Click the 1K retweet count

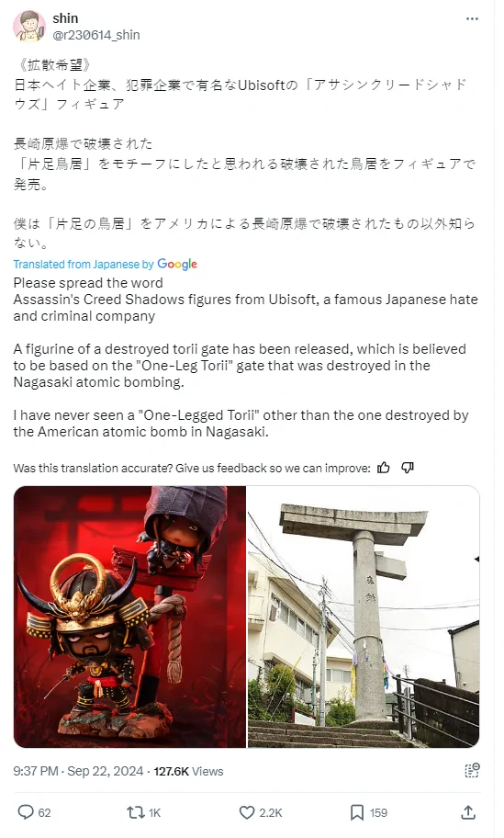point(154,813)
